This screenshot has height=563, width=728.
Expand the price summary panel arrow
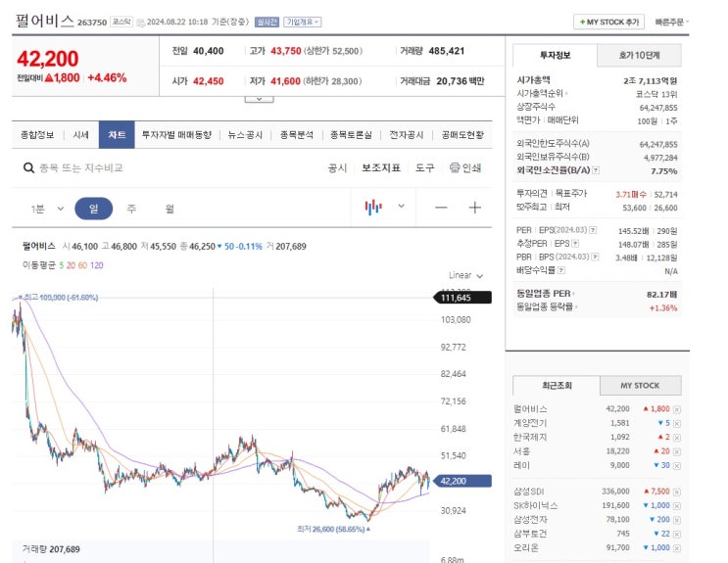point(259,99)
